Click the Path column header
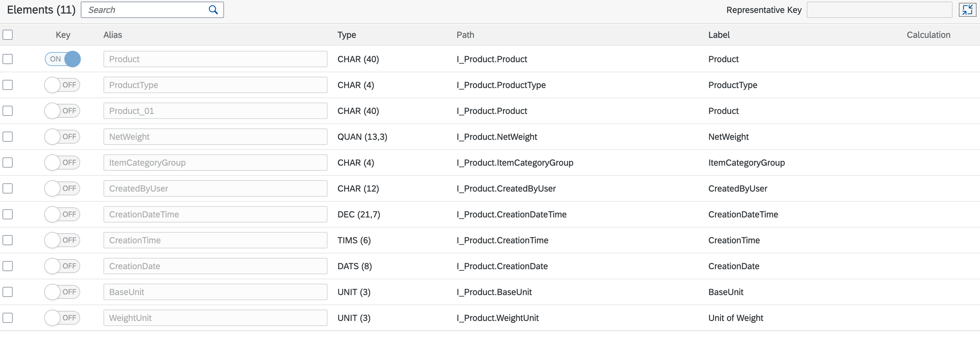The width and height of the screenshot is (980, 344). pos(465,35)
